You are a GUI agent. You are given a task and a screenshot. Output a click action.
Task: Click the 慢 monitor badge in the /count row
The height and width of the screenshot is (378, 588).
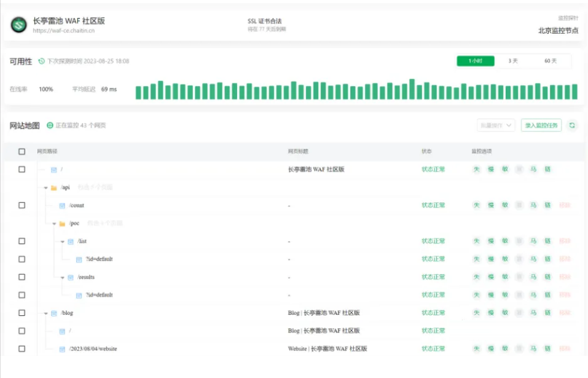point(491,205)
